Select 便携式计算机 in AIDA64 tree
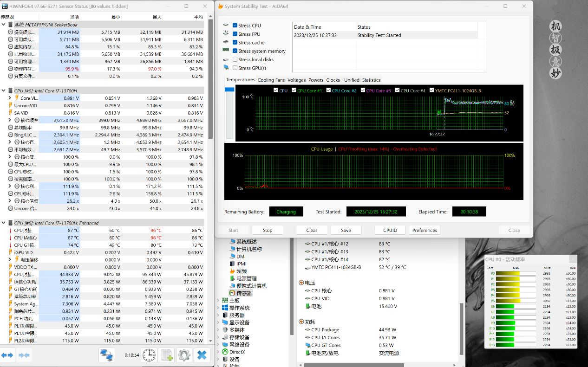The width and height of the screenshot is (588, 367). (x=252, y=286)
